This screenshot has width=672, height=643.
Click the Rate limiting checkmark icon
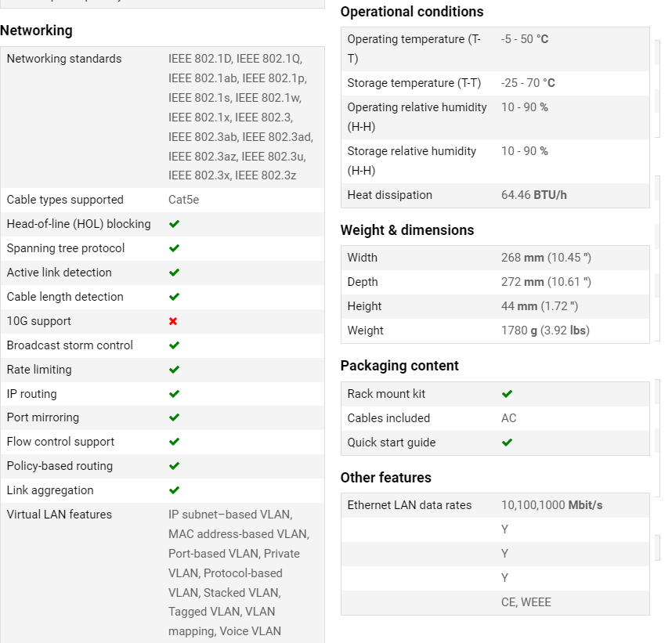(174, 370)
